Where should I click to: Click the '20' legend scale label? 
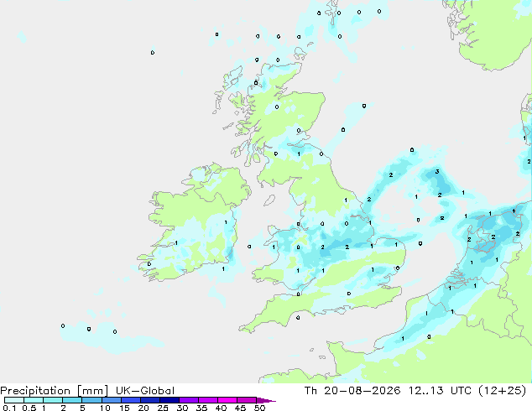pos(143,408)
